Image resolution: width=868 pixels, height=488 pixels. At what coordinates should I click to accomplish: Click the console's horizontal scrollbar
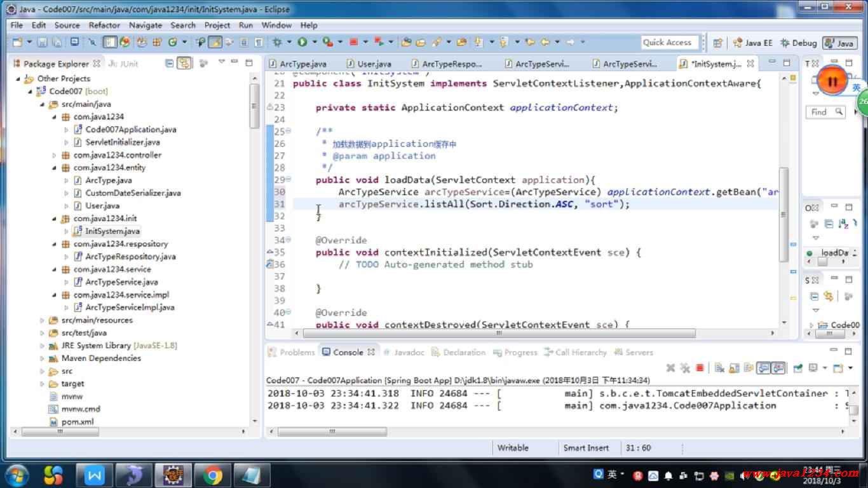pyautogui.click(x=332, y=431)
